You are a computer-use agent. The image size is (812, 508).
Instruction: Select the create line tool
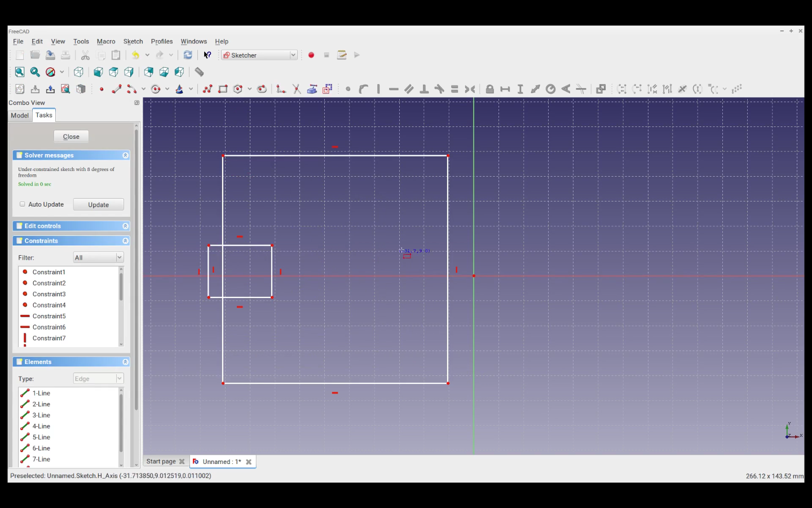click(x=117, y=89)
